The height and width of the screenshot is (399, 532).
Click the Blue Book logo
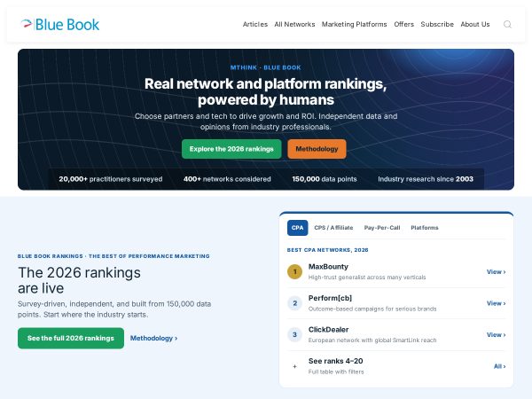(59, 25)
